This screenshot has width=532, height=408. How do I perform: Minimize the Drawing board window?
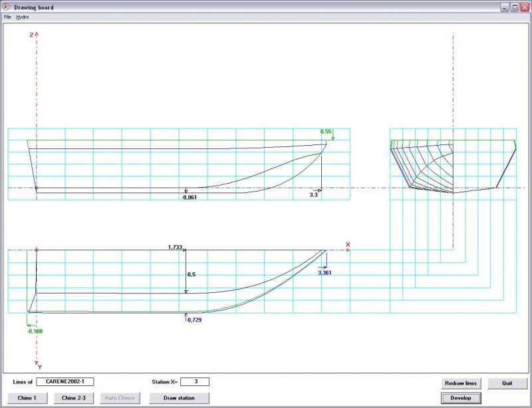pos(505,7)
